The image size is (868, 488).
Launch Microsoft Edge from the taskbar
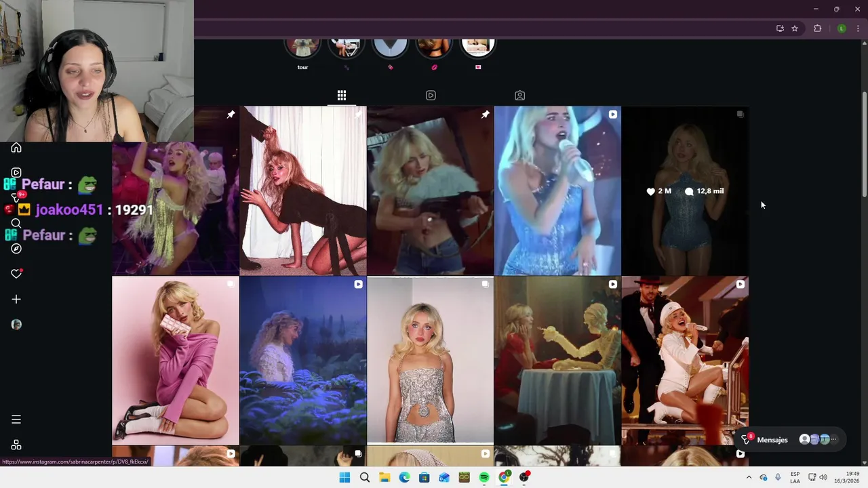coord(404,478)
